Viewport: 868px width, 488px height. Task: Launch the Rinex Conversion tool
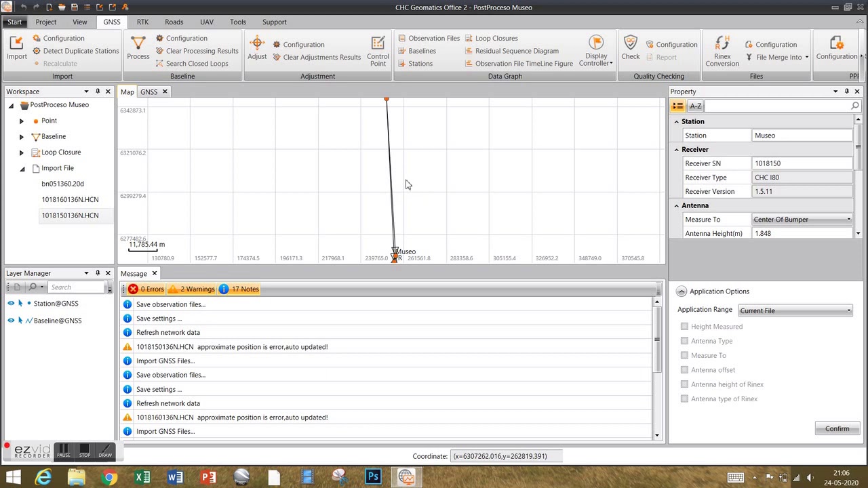click(722, 51)
